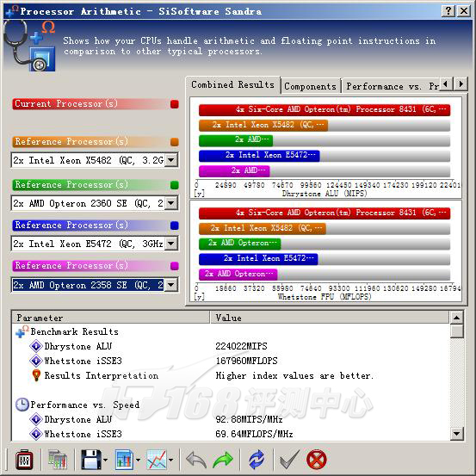476x476 pixels.
Task: Open the bar chart icon dropdown arrow
Action: (x=138, y=460)
